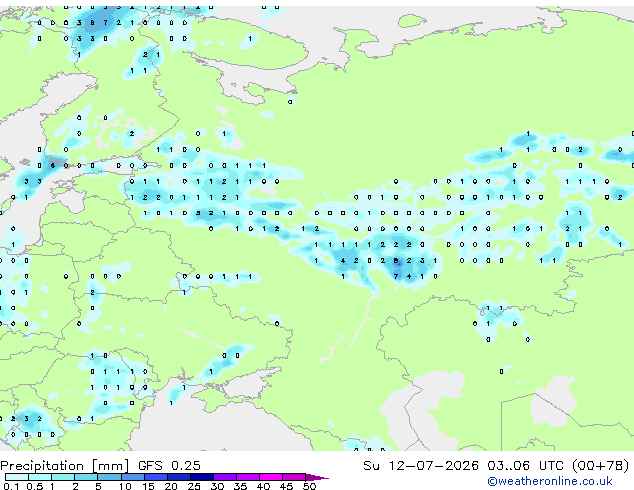634x490 pixels.
Task: Select the 25–30 mm navy legend swatch
Action: click(201, 477)
